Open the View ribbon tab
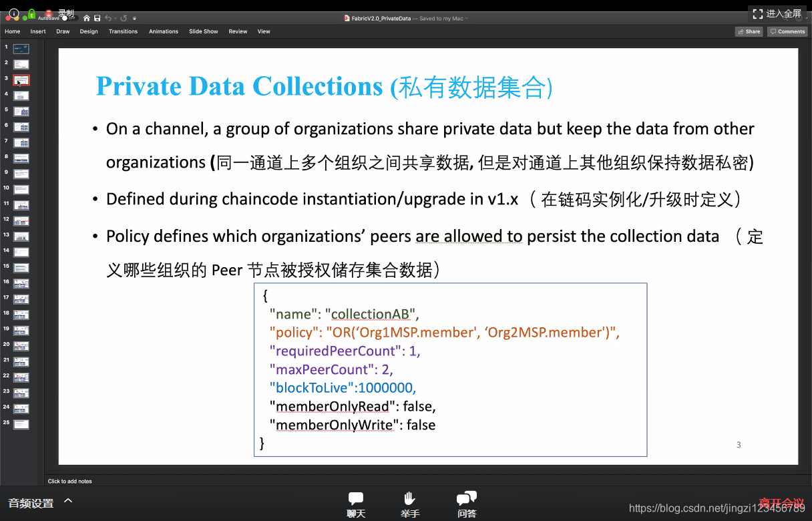This screenshot has width=812, height=521. [x=264, y=31]
